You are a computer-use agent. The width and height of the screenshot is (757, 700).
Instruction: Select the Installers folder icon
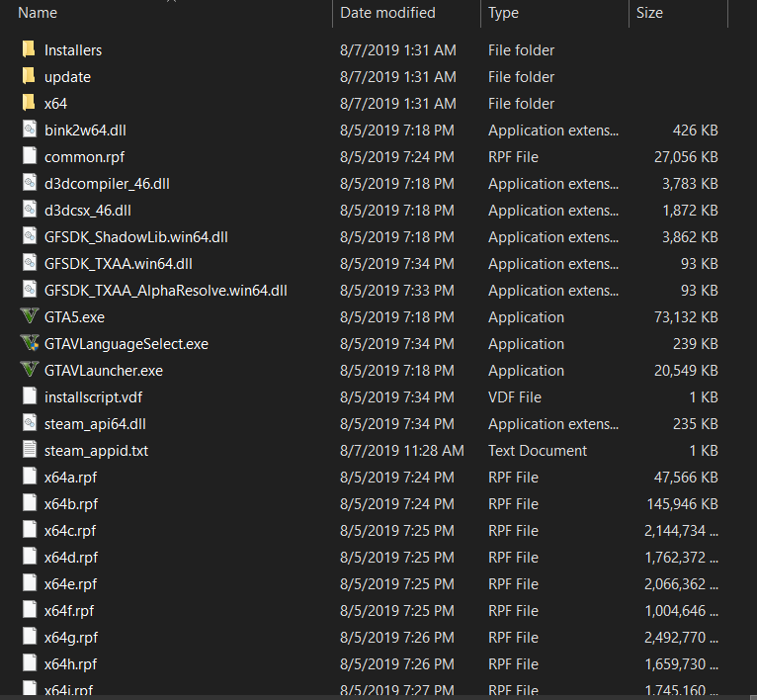click(29, 49)
